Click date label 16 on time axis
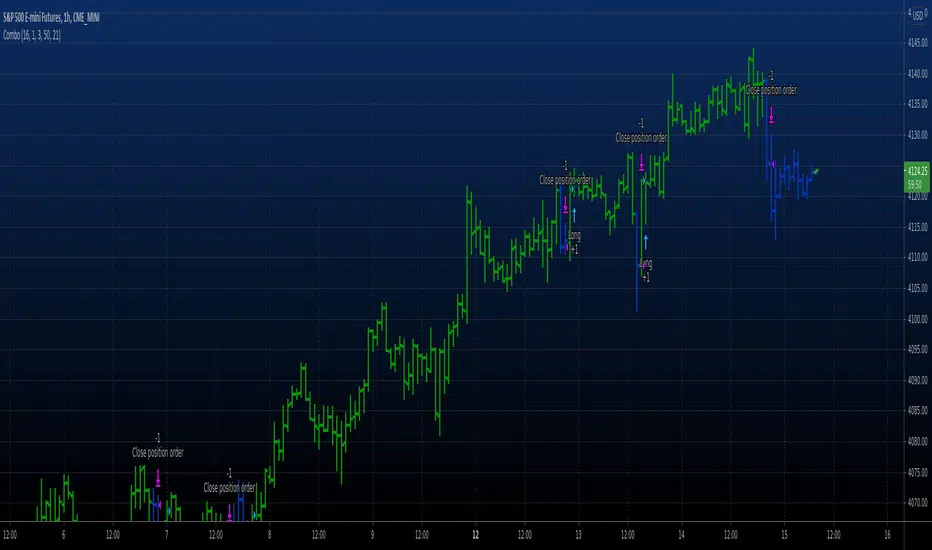The height and width of the screenshot is (550, 932). [x=887, y=535]
